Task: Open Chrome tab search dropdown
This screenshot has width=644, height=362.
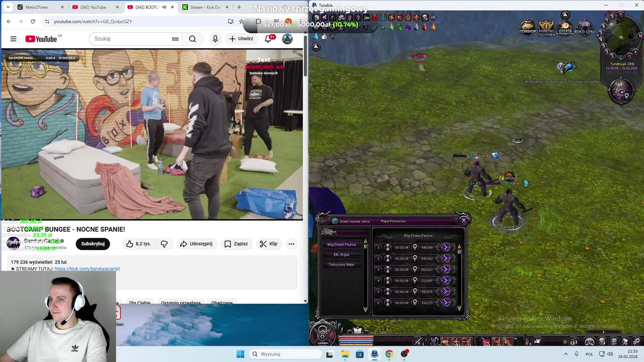Action: pyautogui.click(x=7, y=7)
